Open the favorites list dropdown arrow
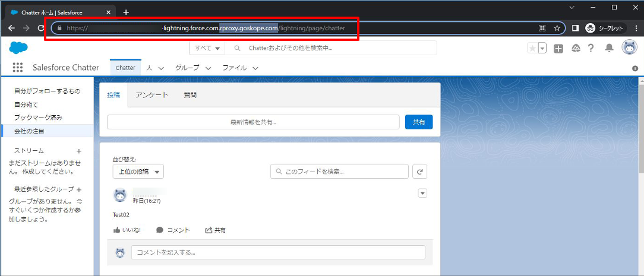This screenshot has width=644, height=276. pyautogui.click(x=542, y=49)
